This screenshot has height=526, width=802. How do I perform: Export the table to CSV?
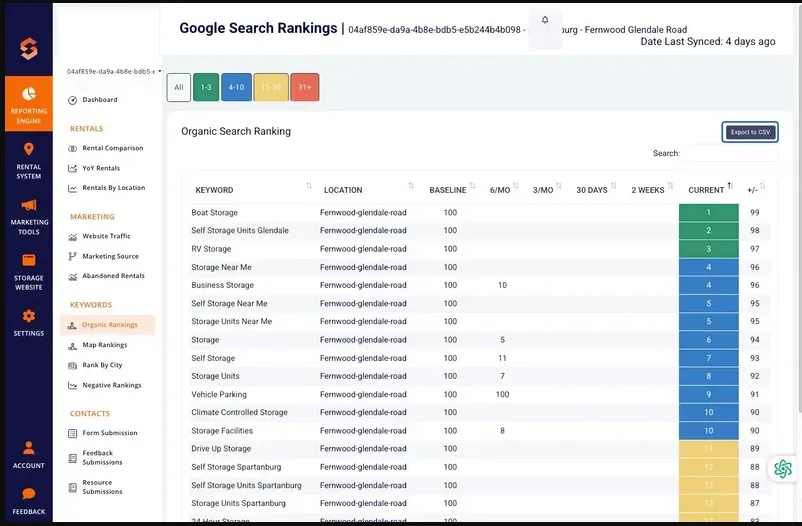[750, 132]
